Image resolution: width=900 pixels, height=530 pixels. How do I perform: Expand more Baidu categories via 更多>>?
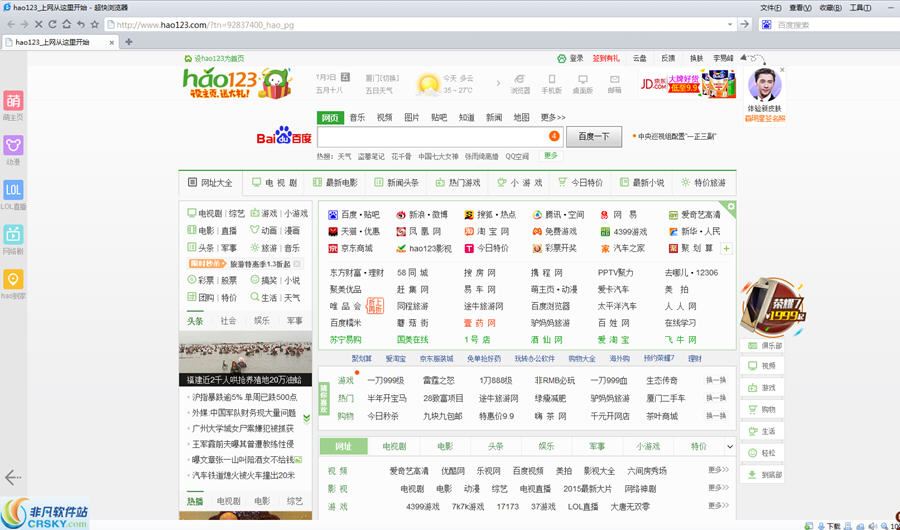point(553,117)
